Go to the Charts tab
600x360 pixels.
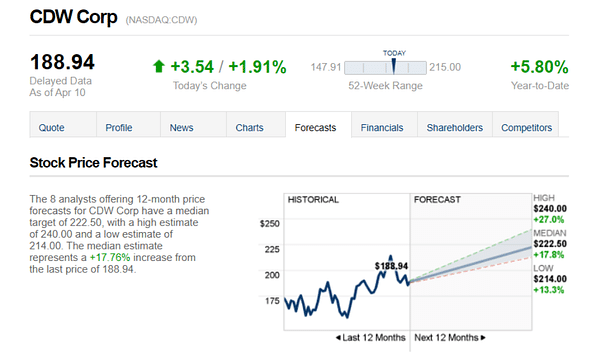click(256, 125)
